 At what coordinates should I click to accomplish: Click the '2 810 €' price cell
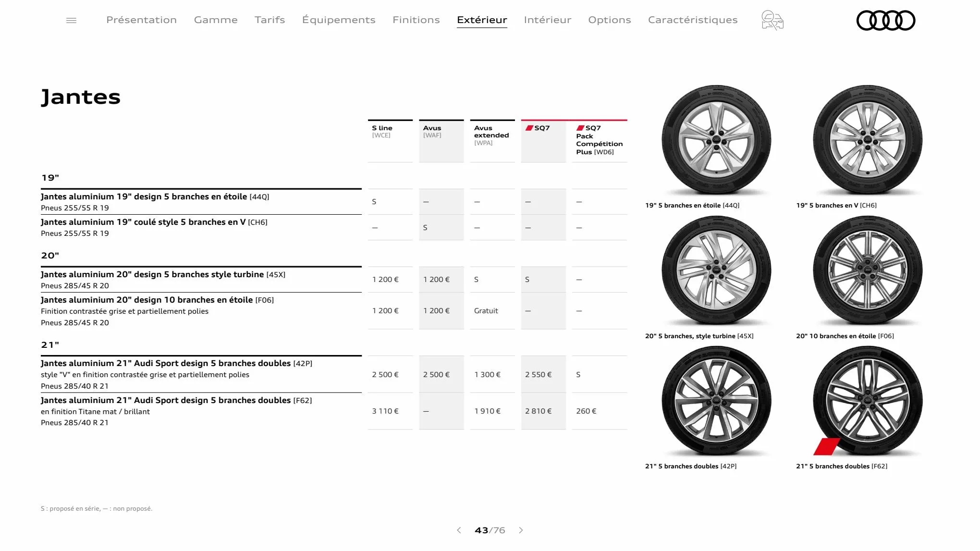[x=543, y=411]
